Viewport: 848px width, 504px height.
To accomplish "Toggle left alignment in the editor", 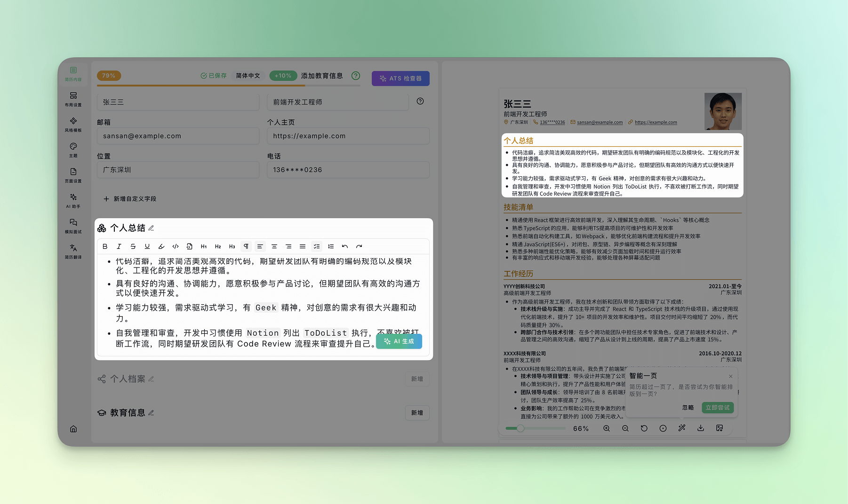I will click(260, 246).
